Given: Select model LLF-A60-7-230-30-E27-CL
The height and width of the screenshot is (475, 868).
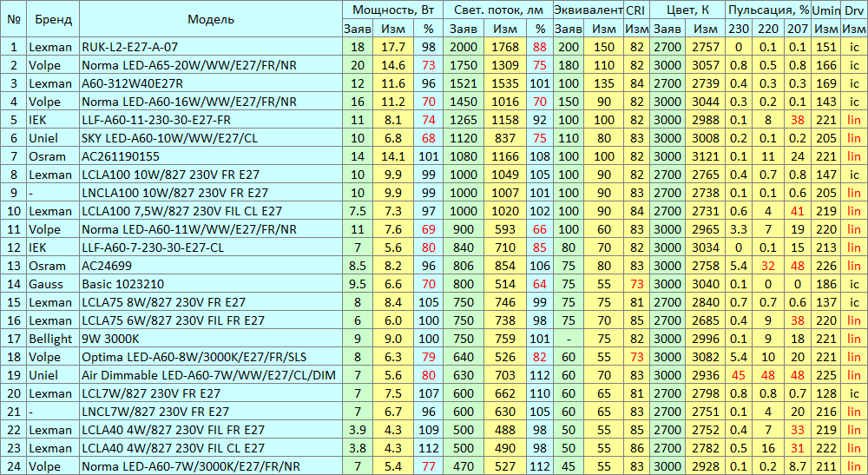Looking at the screenshot, I should pyautogui.click(x=210, y=248).
